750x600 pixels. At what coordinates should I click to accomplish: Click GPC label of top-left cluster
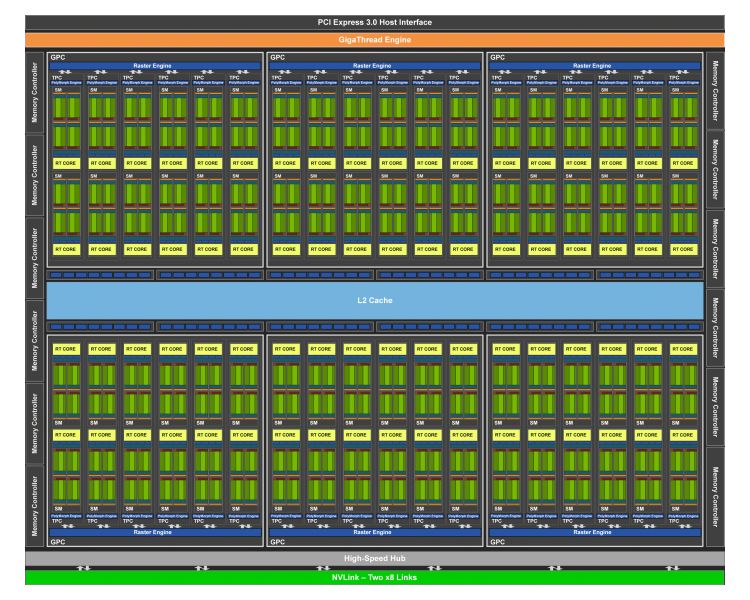coord(56,57)
